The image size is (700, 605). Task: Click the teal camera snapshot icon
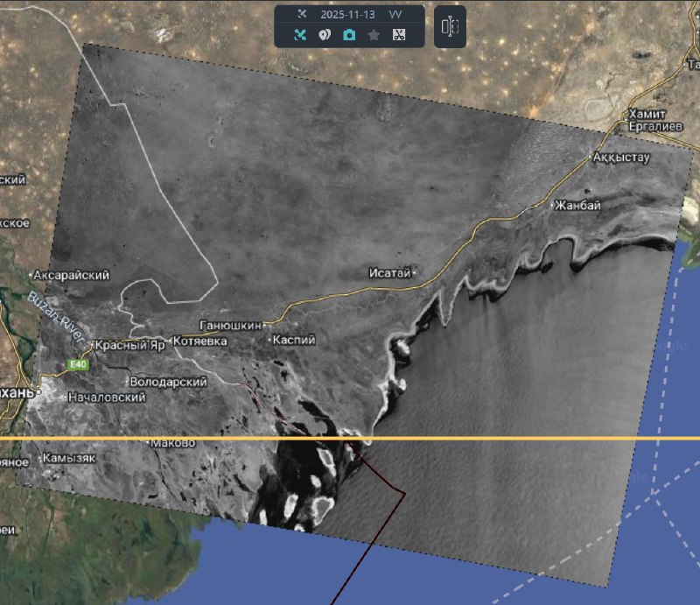click(x=349, y=35)
